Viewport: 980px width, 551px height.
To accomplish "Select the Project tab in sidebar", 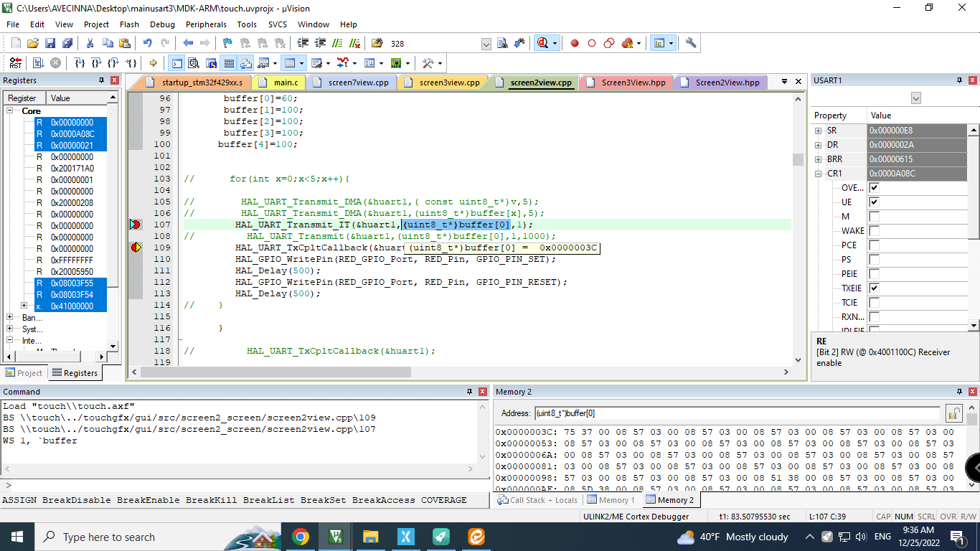I will 24,373.
